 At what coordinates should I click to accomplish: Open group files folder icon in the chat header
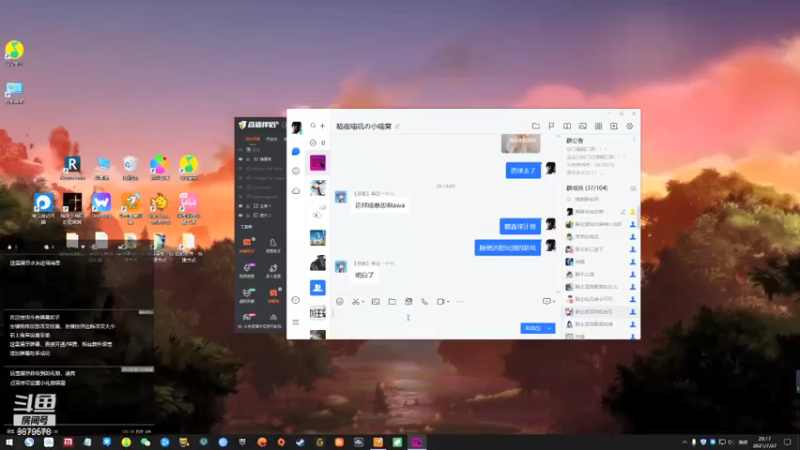536,126
